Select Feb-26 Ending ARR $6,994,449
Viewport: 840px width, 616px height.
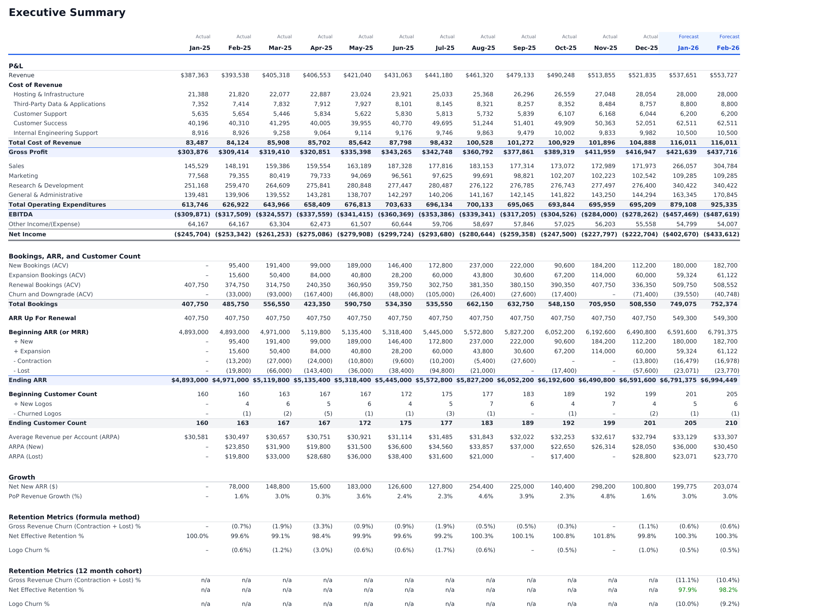(x=719, y=380)
